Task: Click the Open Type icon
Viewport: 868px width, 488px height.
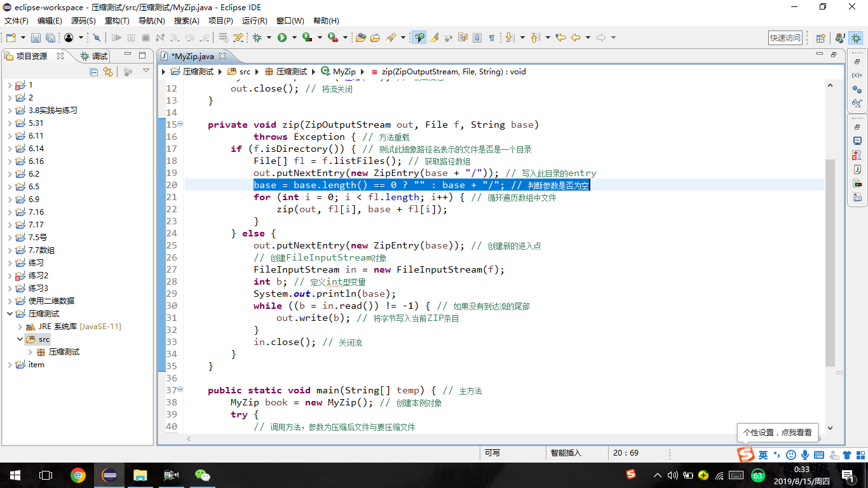Action: tap(360, 37)
